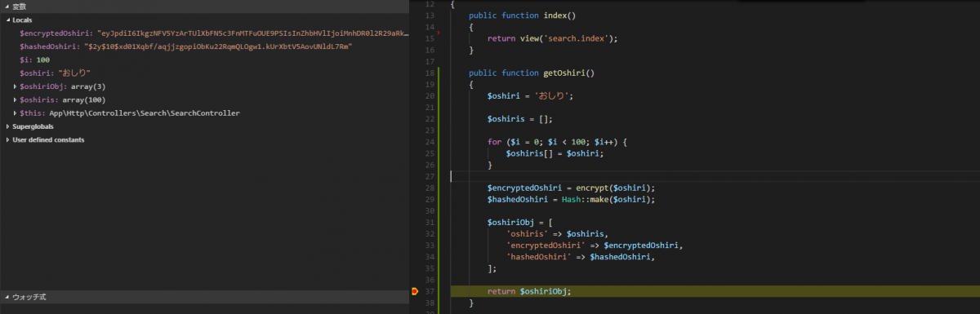Click '$oshiris[] = $oshiri;' code line
980x314 pixels.
click(x=555, y=153)
